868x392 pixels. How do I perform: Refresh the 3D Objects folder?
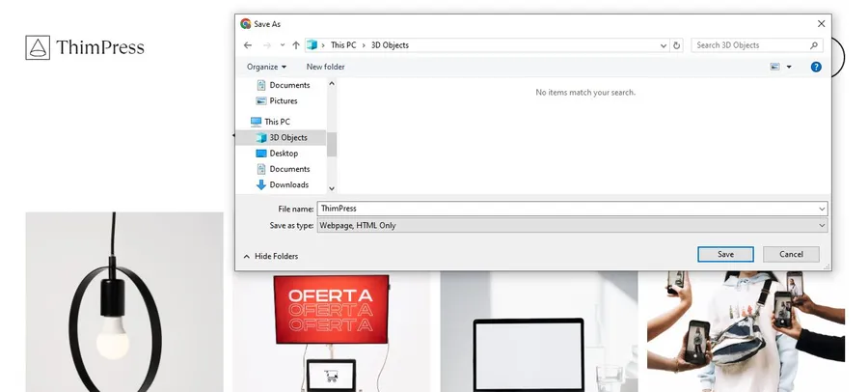pyautogui.click(x=676, y=45)
